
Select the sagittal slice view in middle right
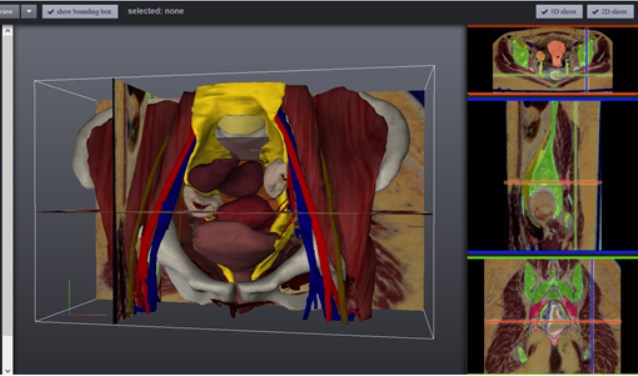pos(553,175)
